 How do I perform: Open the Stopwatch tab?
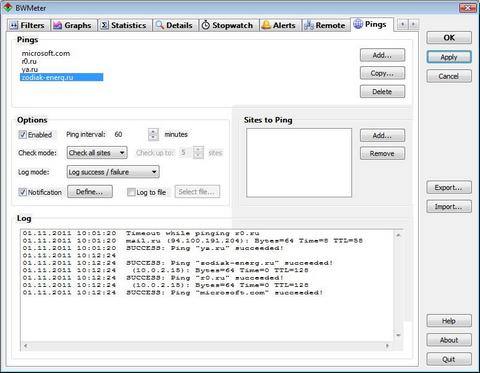pyautogui.click(x=228, y=25)
